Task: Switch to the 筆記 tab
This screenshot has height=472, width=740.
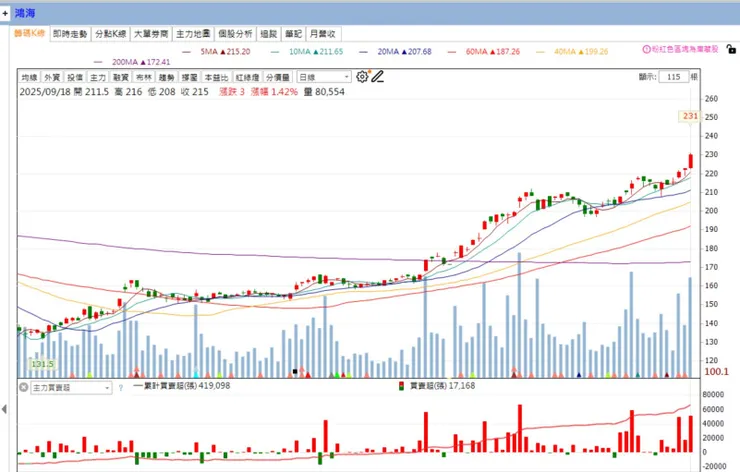Action: (x=293, y=34)
